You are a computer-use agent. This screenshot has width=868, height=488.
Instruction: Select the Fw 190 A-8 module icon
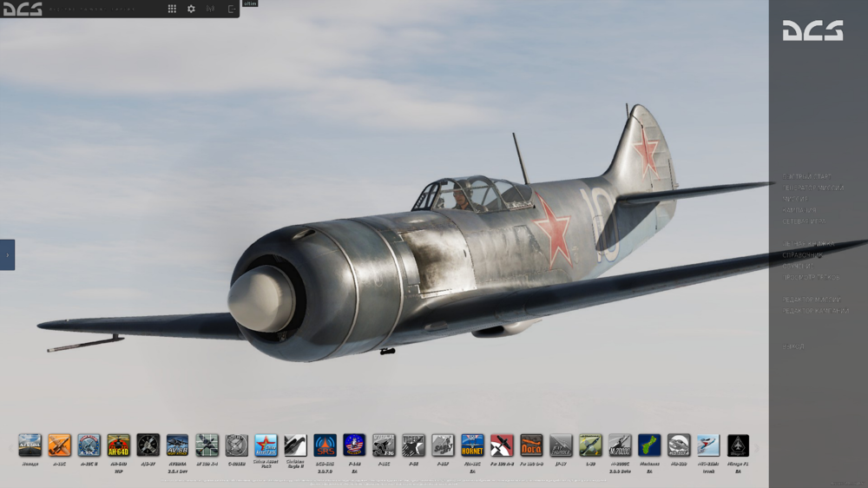pyautogui.click(x=502, y=445)
